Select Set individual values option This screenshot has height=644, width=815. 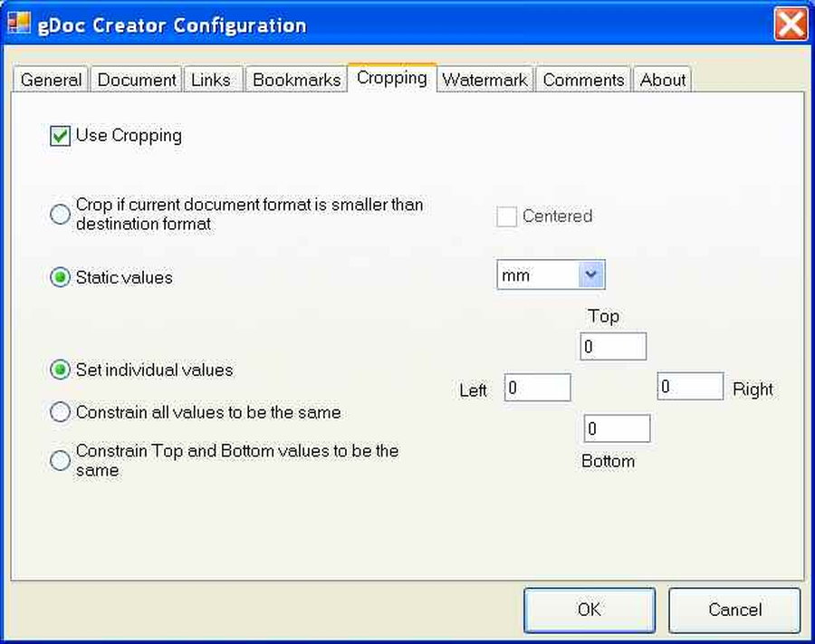(x=61, y=370)
